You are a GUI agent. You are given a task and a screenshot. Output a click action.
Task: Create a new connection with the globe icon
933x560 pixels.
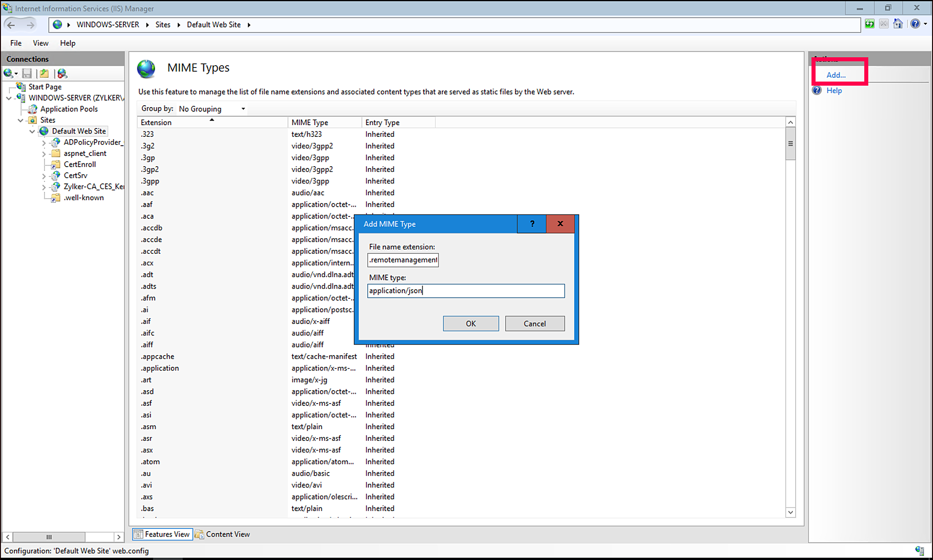point(8,74)
